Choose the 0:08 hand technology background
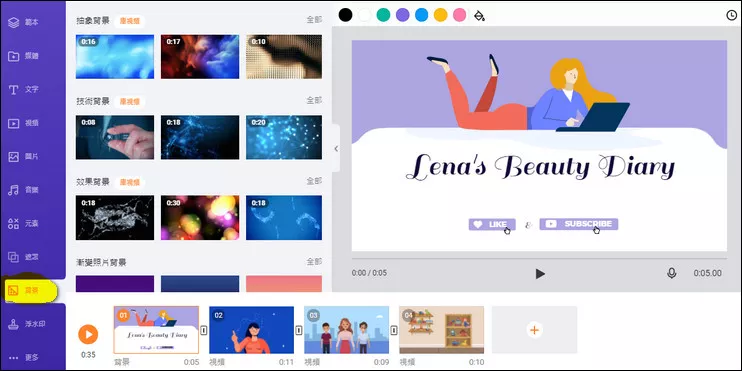 click(x=115, y=137)
